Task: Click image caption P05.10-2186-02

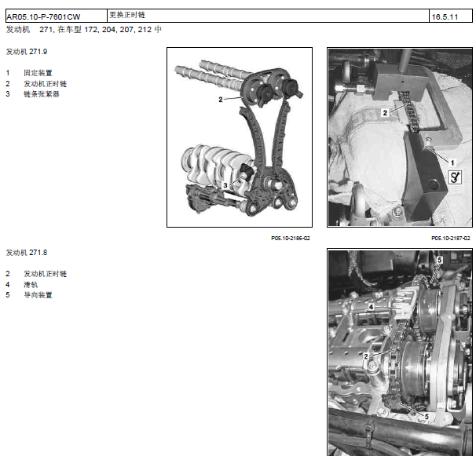Action: point(291,239)
